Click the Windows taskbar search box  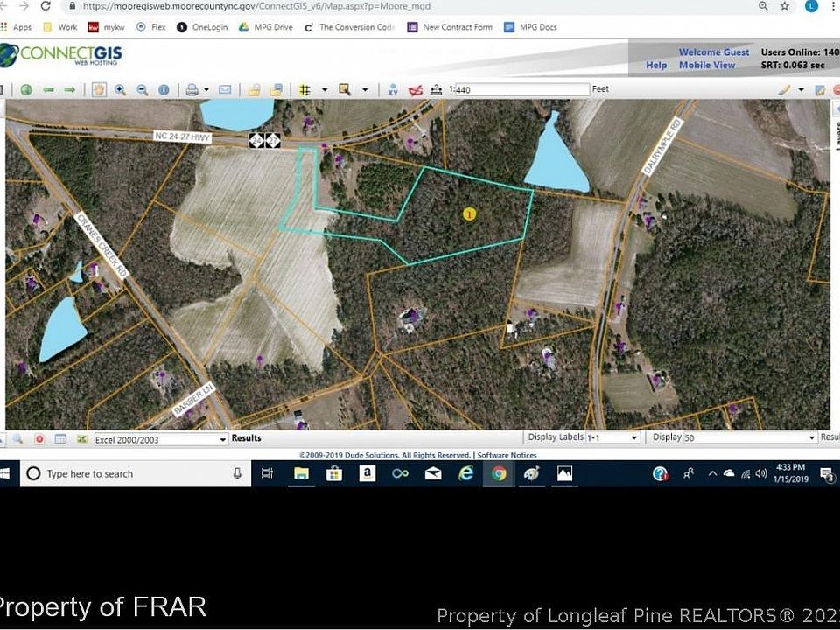pyautogui.click(x=136, y=473)
